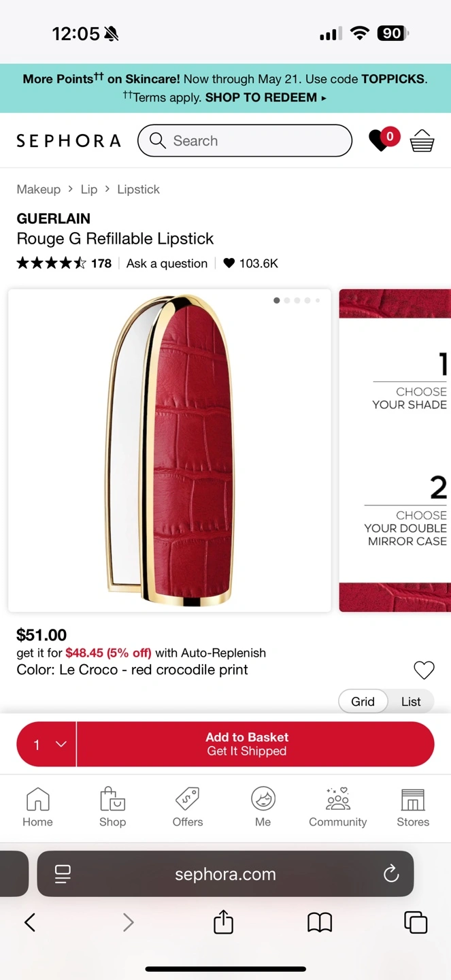Open the Stores icon
Image resolution: width=451 pixels, height=980 pixels.
coord(413,807)
